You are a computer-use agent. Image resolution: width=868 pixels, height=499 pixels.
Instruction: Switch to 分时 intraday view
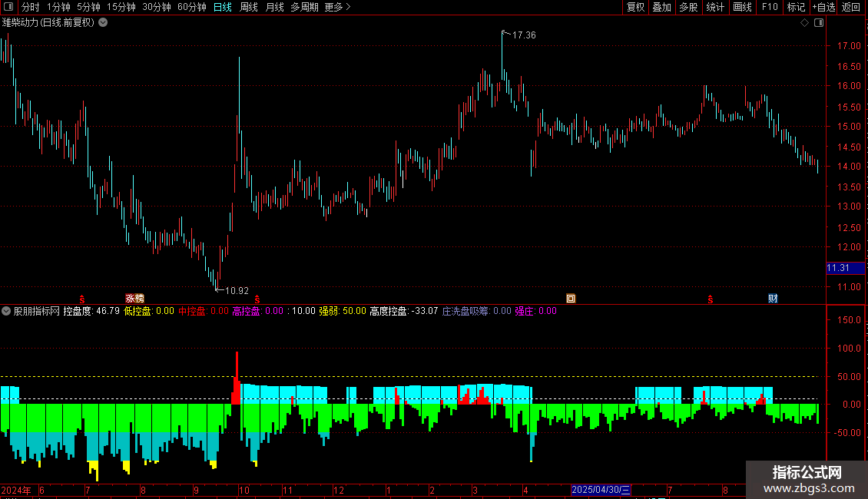(31, 7)
